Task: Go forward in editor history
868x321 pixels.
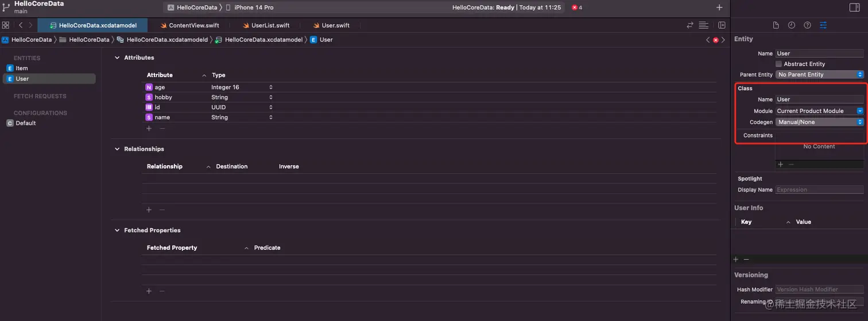Action: (x=30, y=25)
